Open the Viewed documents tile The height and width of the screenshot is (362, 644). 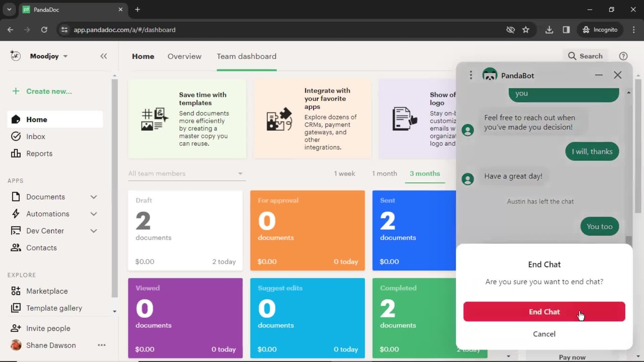point(185,318)
